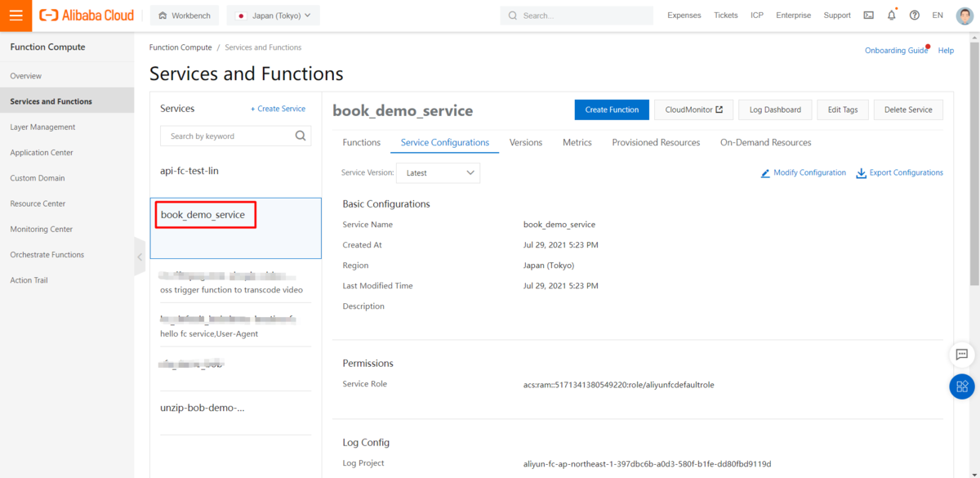The image size is (980, 478).
Task: Click the Delete Service button
Action: 908,109
